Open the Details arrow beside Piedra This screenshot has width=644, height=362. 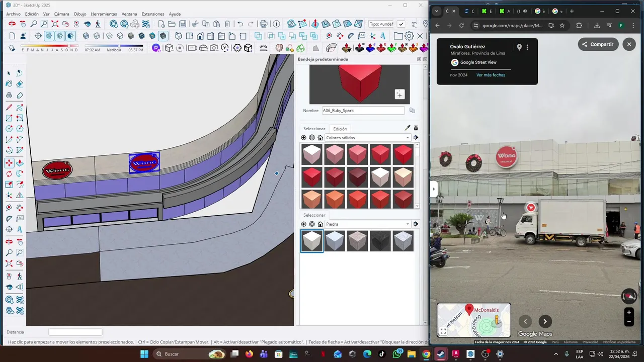pyautogui.click(x=416, y=224)
